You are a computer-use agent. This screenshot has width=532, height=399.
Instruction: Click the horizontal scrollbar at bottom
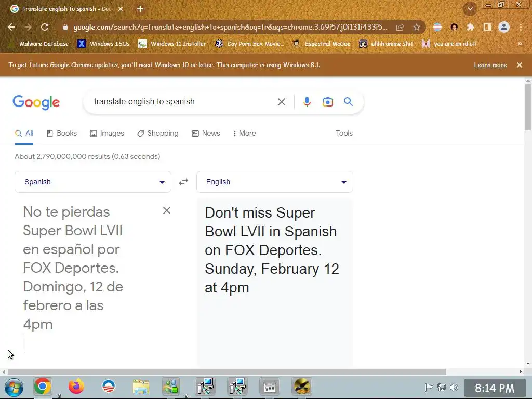227,372
